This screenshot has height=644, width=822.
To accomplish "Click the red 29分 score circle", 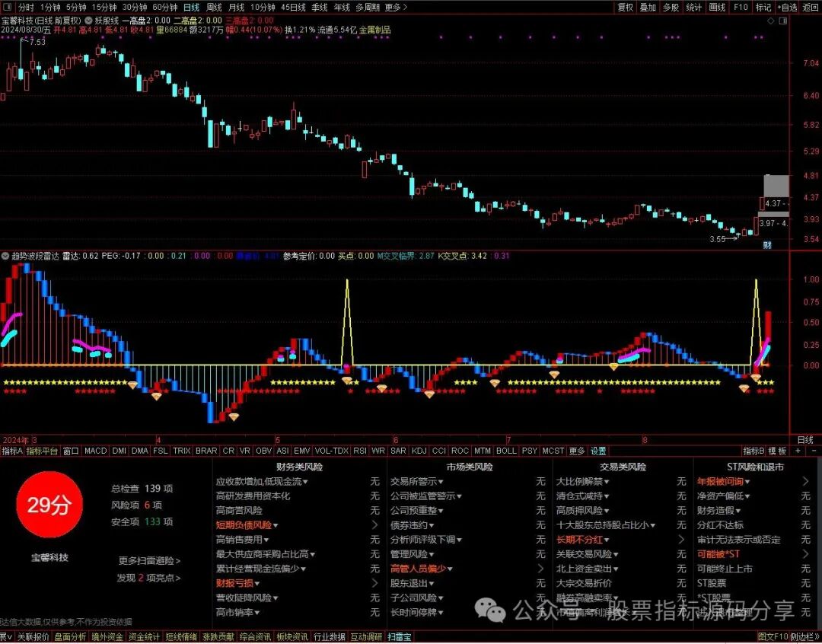I will 49,505.
